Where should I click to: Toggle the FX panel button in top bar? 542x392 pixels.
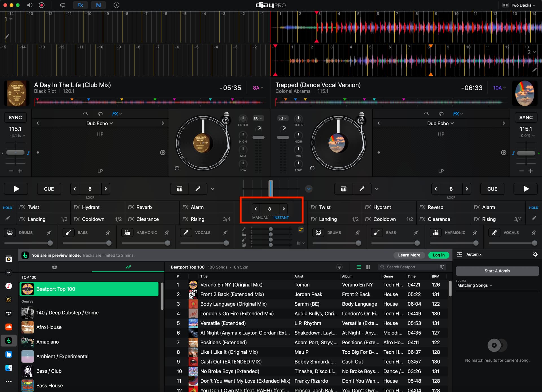[80, 5]
